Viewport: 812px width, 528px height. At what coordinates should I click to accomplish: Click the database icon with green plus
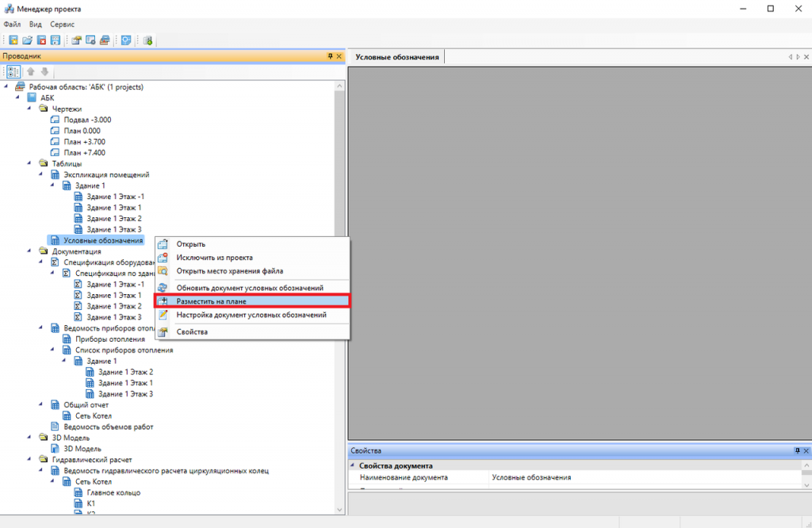[147, 40]
